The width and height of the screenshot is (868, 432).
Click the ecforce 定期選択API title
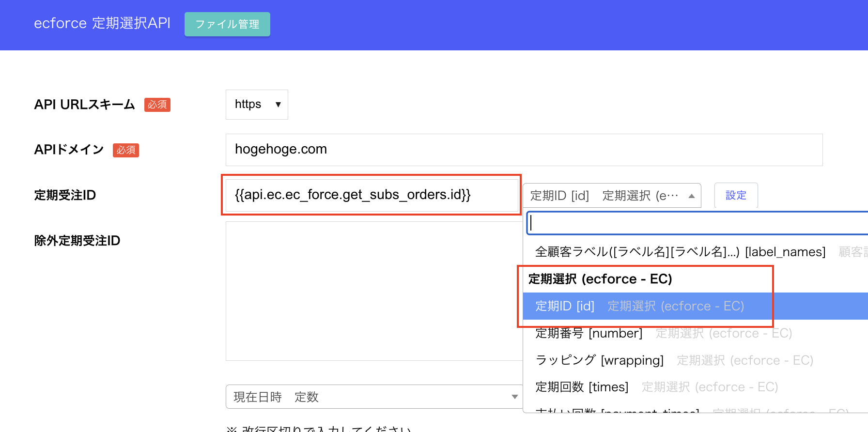[102, 23]
